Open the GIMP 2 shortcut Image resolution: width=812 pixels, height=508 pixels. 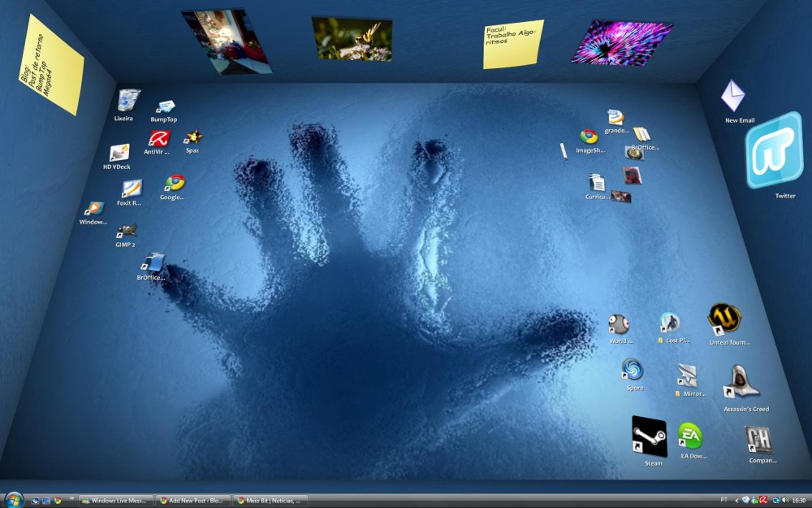click(x=127, y=231)
